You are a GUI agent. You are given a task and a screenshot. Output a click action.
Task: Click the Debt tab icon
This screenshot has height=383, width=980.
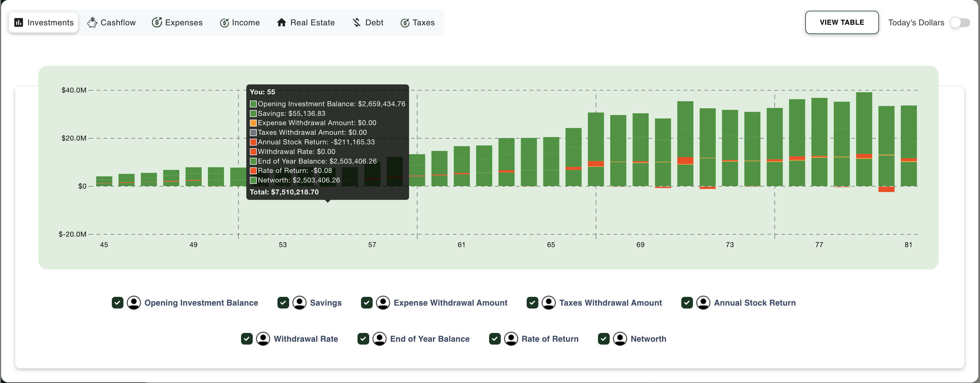click(x=356, y=22)
